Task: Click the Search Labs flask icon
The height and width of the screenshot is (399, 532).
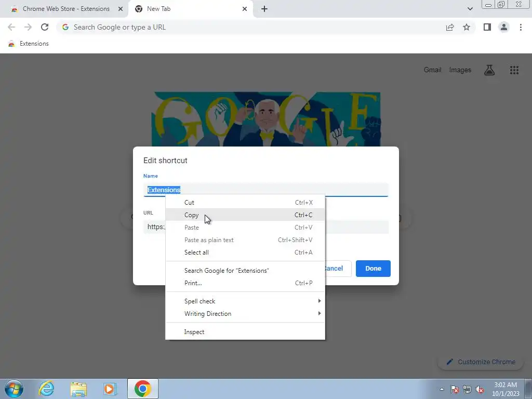Action: pyautogui.click(x=489, y=70)
